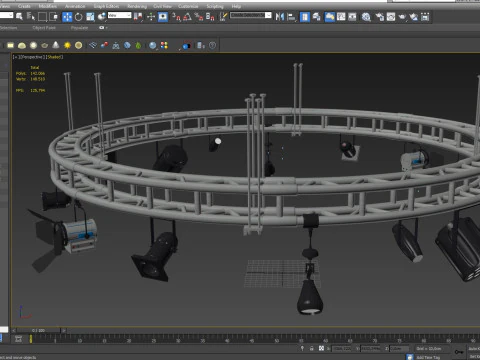Image resolution: width=480 pixels, height=360 pixels.
Task: Open the Schematic View
Action: click(x=352, y=17)
